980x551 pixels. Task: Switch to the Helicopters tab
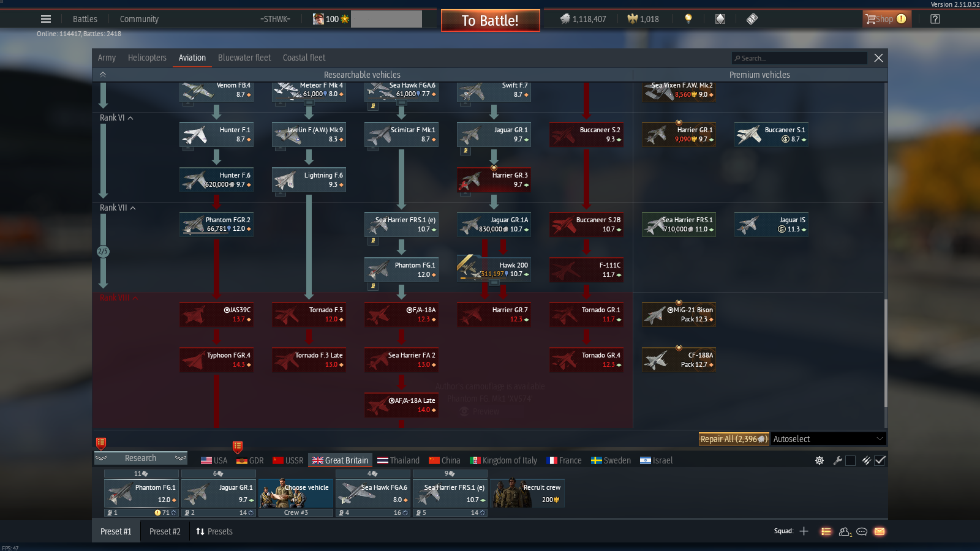tap(147, 58)
